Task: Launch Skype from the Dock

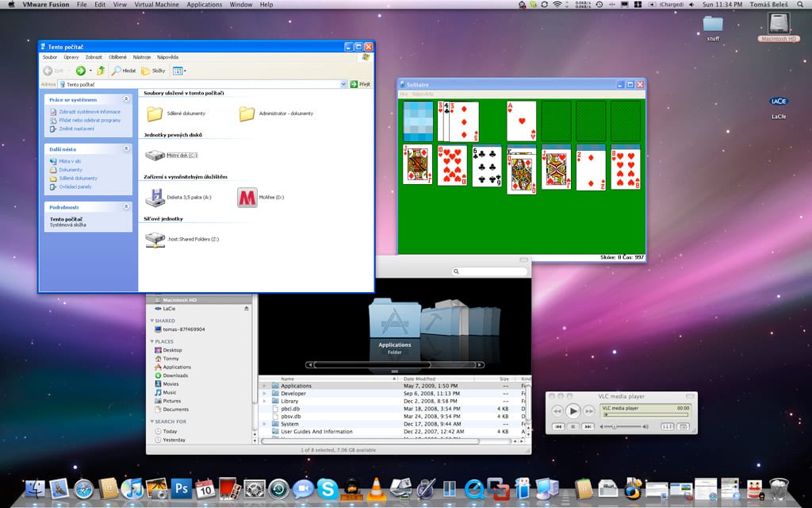Action: pyautogui.click(x=327, y=488)
